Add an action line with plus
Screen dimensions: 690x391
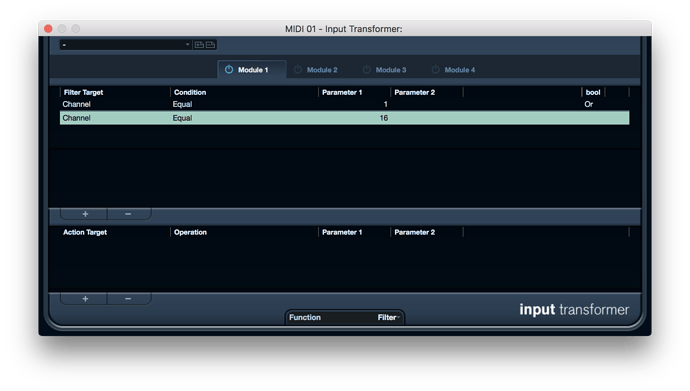[85, 299]
